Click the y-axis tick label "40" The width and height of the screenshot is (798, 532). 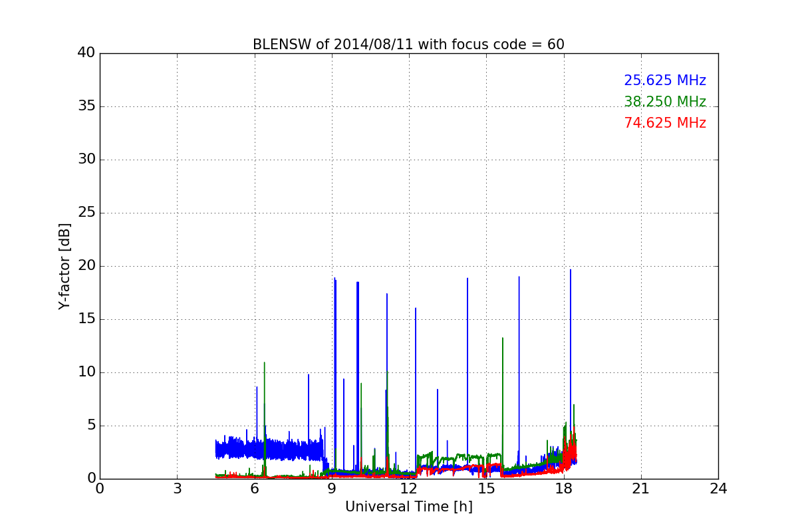point(86,53)
